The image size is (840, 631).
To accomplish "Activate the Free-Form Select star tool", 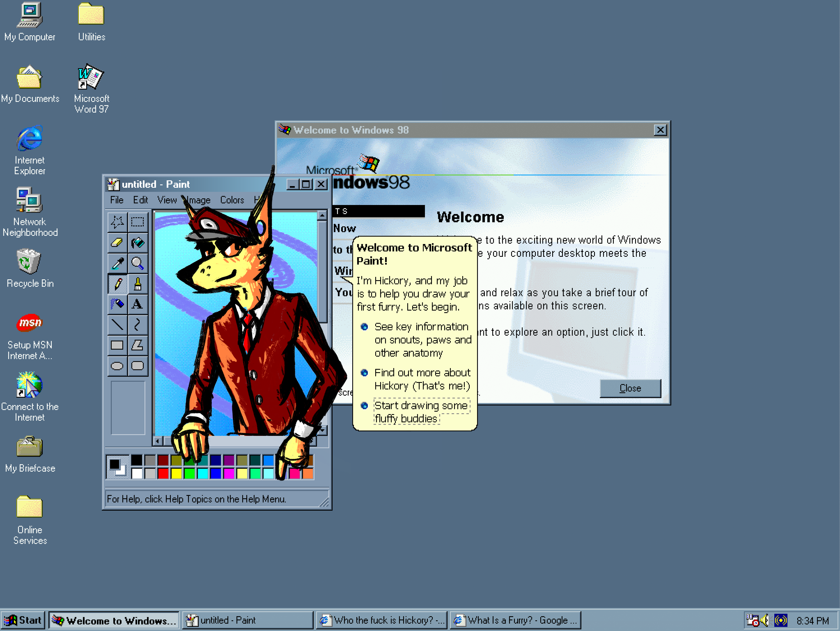I will pyautogui.click(x=117, y=222).
